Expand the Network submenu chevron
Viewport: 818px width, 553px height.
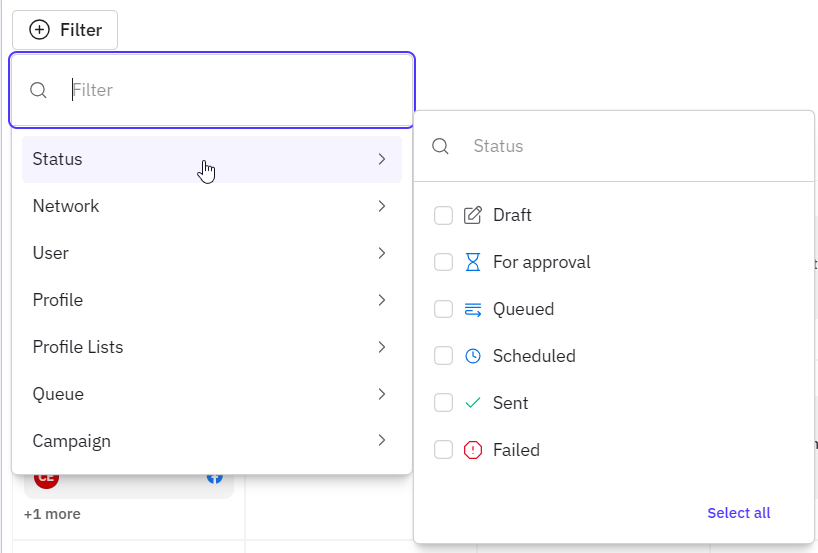(x=382, y=206)
